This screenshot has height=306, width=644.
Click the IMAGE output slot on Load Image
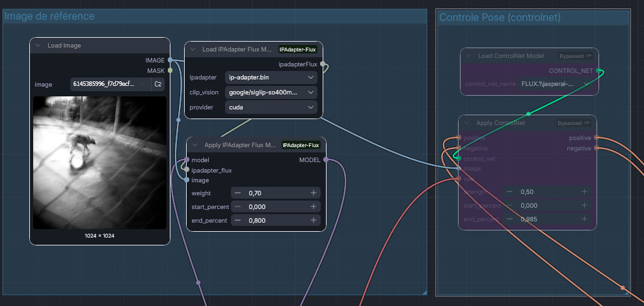coord(170,60)
